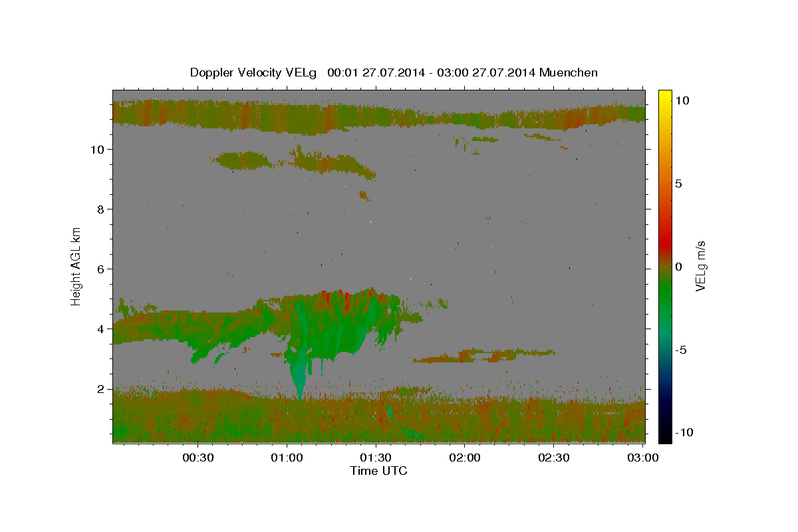Click the 'Height AGL km' axis label

(x=76, y=266)
